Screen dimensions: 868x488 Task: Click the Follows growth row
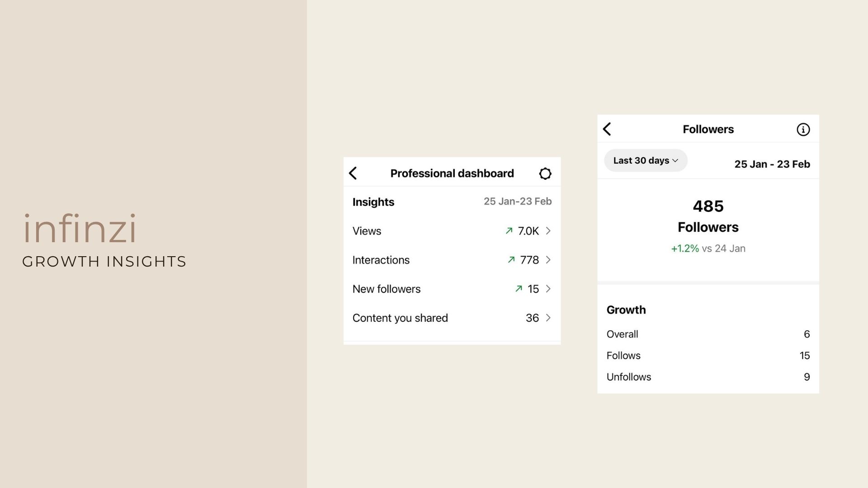click(708, 356)
